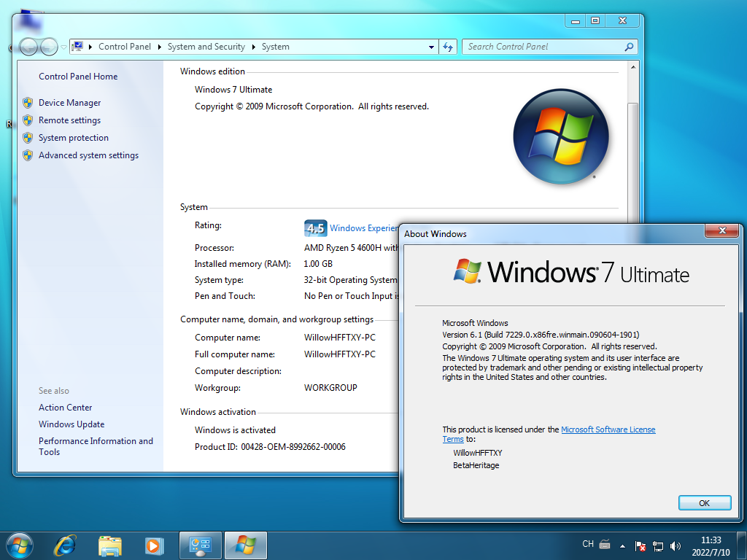This screenshot has width=747, height=560.
Task: Click the 1.00 GB memory value
Action: point(318,264)
